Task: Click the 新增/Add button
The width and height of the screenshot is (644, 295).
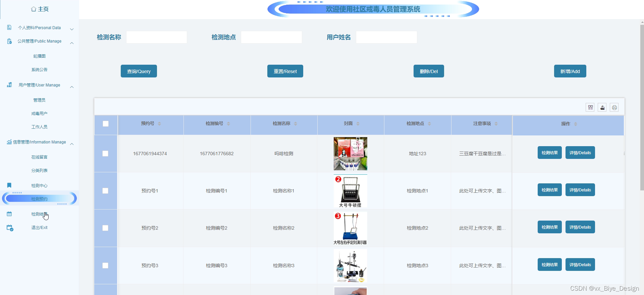Action: 570,71
